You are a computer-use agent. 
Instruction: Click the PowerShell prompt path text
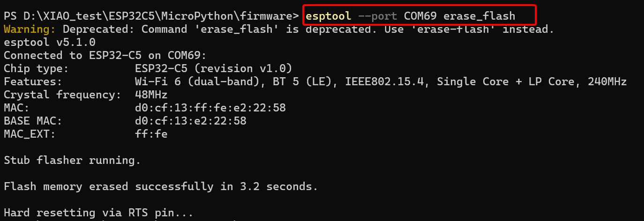tap(151, 16)
